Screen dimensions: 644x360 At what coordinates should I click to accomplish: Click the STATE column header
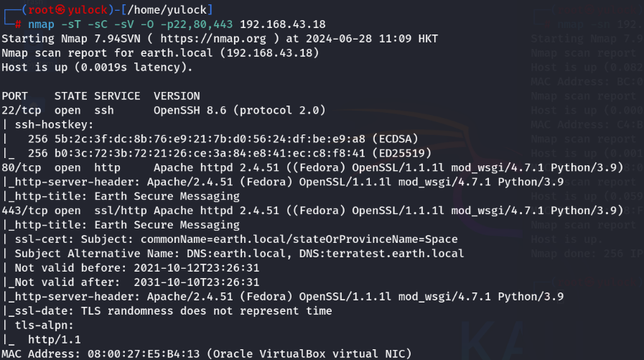pos(71,96)
